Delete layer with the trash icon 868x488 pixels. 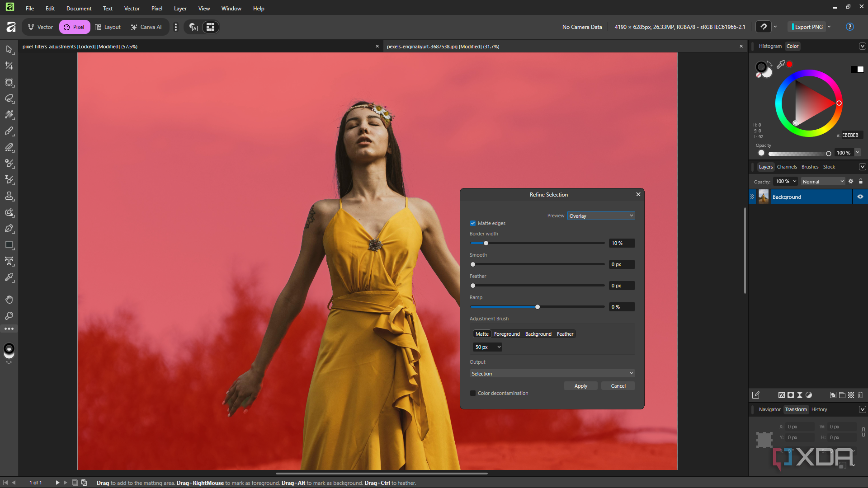tap(860, 395)
